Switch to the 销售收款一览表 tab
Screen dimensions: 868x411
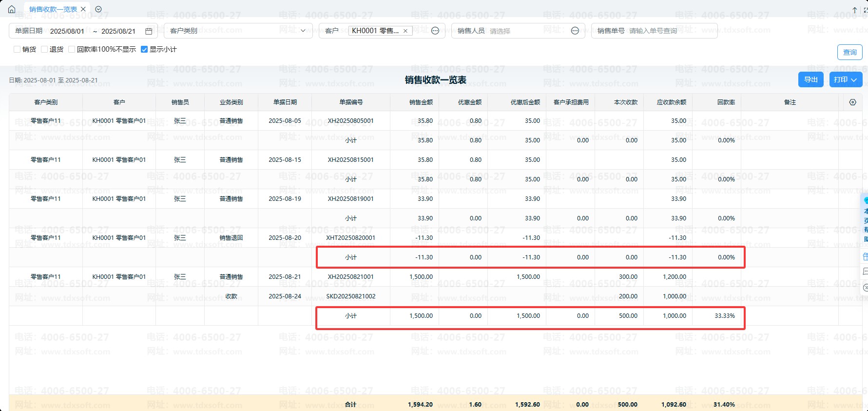pos(53,9)
